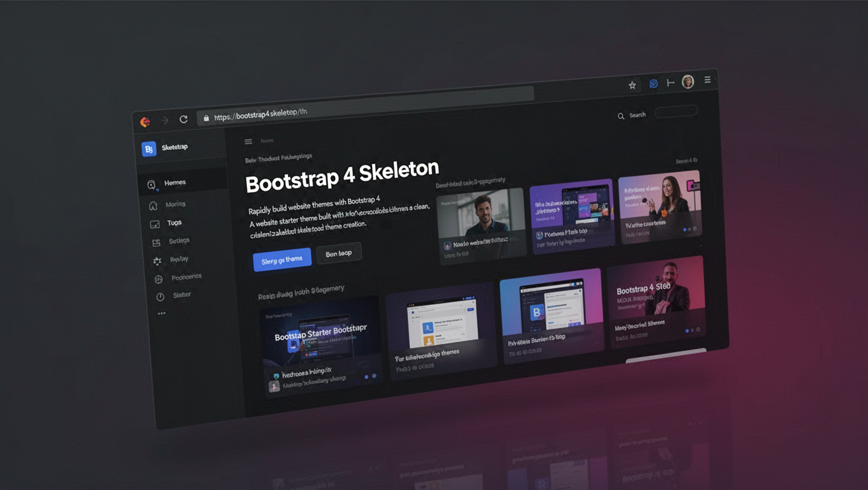Screen dimensions: 868x490
Task: Click the magnifier icon next to Search
Action: [621, 116]
